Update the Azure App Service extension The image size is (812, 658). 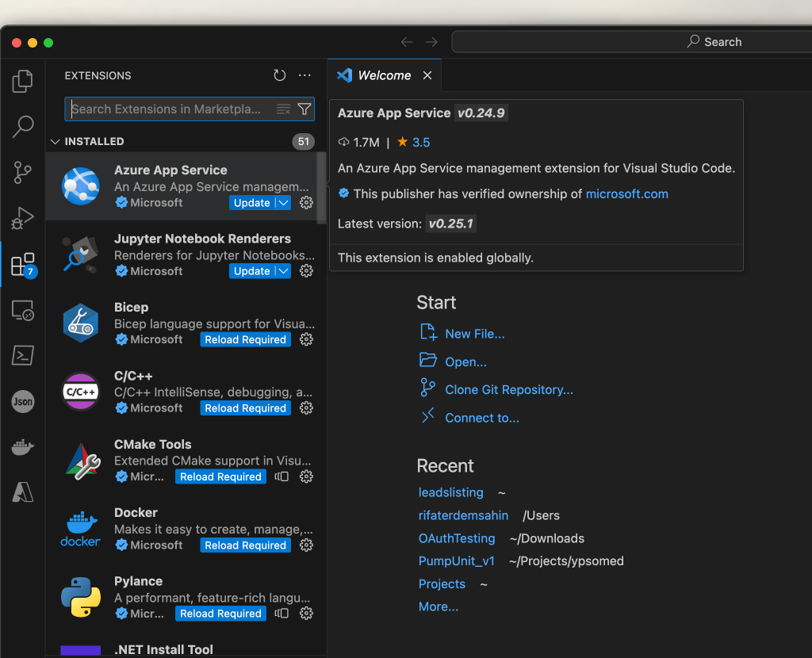(251, 202)
